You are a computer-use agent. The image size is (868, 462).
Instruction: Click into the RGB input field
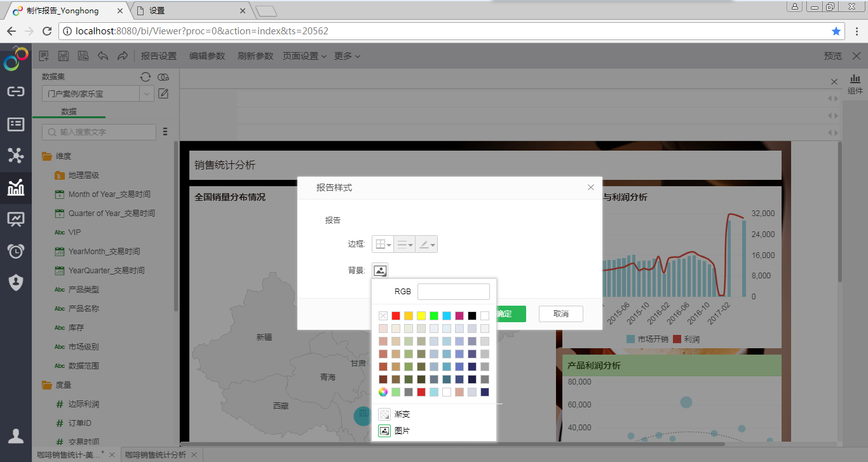(453, 292)
